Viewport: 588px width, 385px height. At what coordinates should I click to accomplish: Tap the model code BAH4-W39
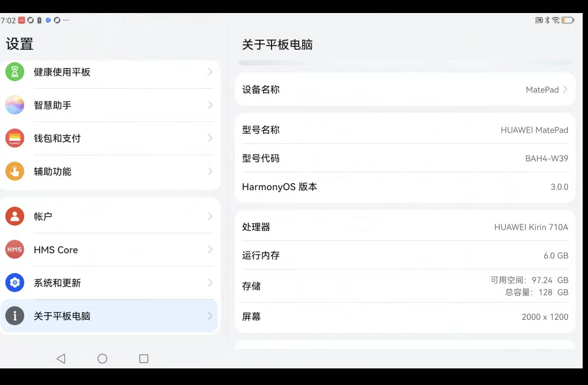coord(547,158)
